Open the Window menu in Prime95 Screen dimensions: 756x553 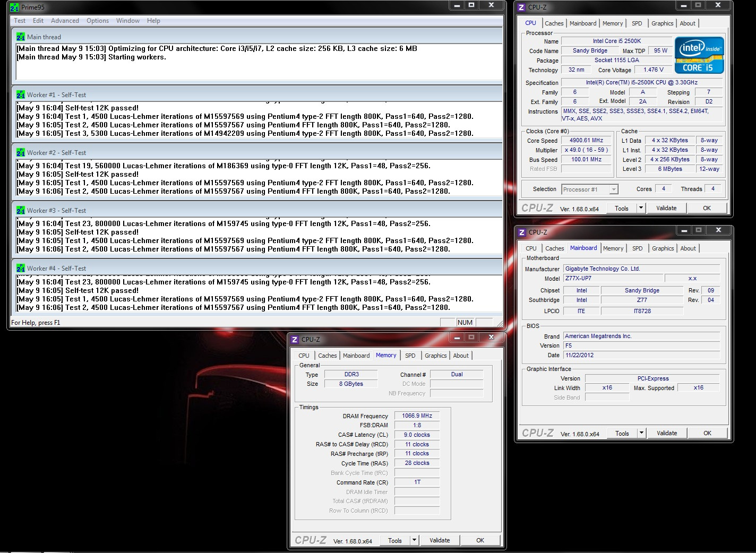pos(128,21)
